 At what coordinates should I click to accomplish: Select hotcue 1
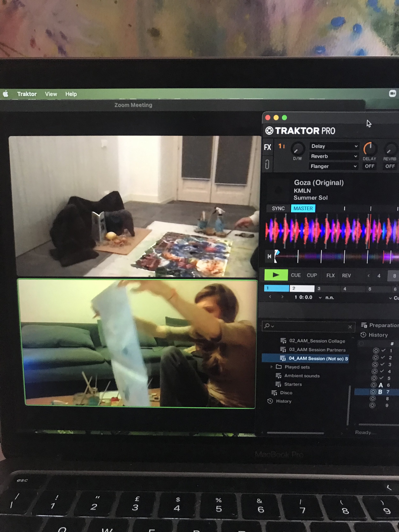point(277,288)
